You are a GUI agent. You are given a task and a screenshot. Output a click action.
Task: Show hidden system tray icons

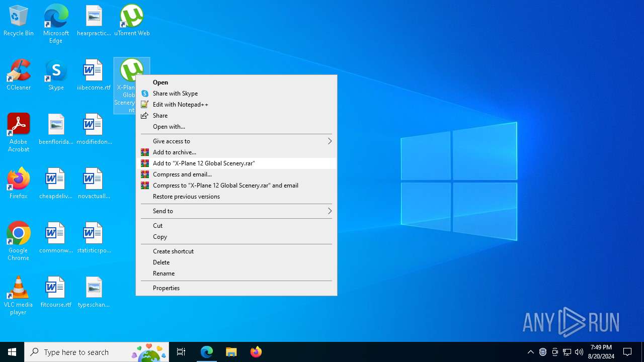(530, 352)
